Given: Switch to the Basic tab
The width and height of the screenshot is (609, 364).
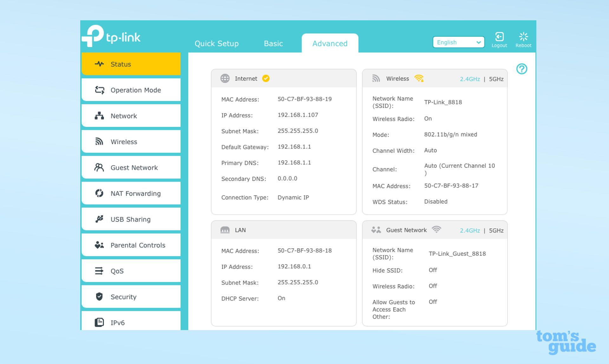Looking at the screenshot, I should pos(273,43).
